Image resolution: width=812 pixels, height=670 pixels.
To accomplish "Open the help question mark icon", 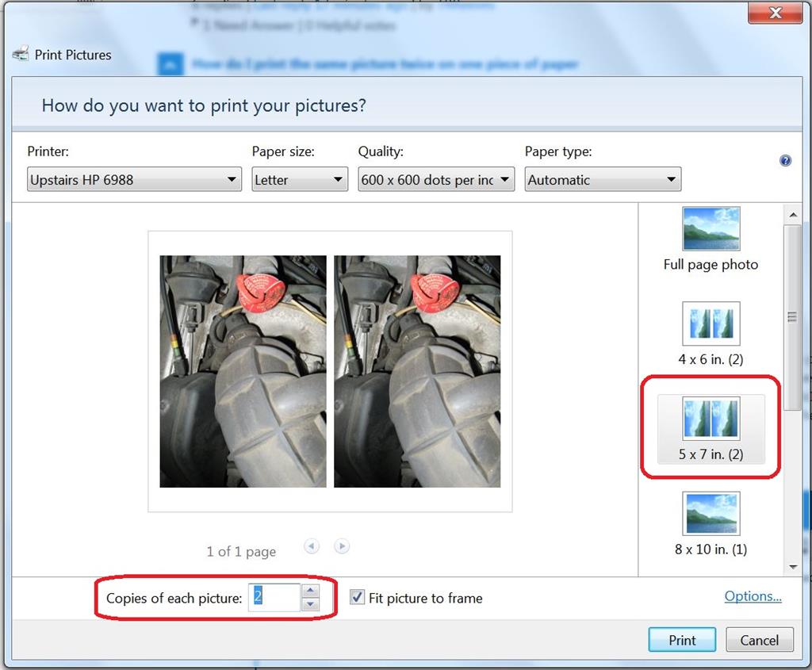I will (785, 159).
